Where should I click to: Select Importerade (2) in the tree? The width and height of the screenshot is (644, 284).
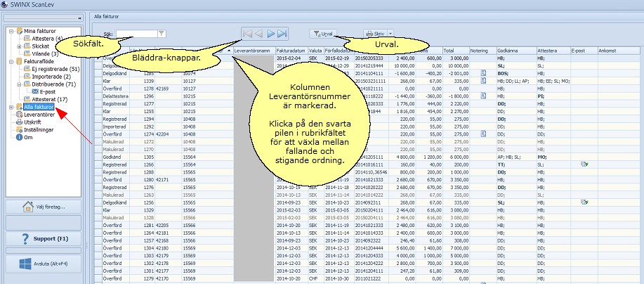(51, 77)
